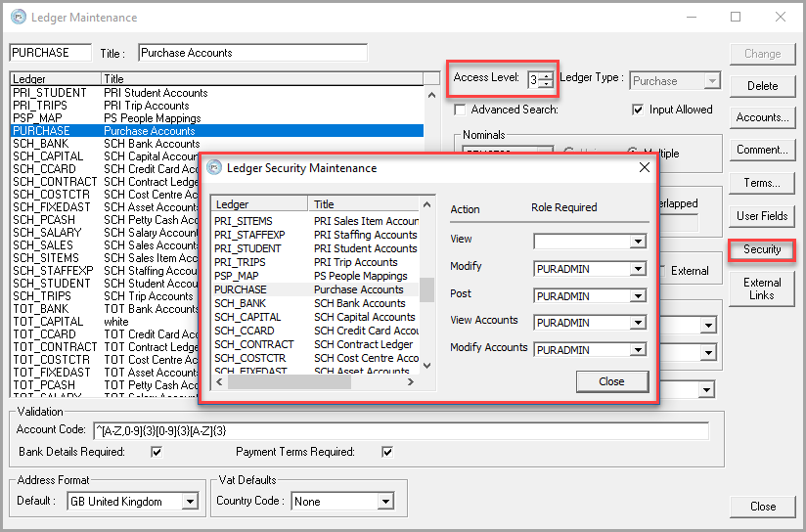This screenshot has height=532, width=806.
Task: Open the Address Format Default dropdown
Action: click(190, 502)
